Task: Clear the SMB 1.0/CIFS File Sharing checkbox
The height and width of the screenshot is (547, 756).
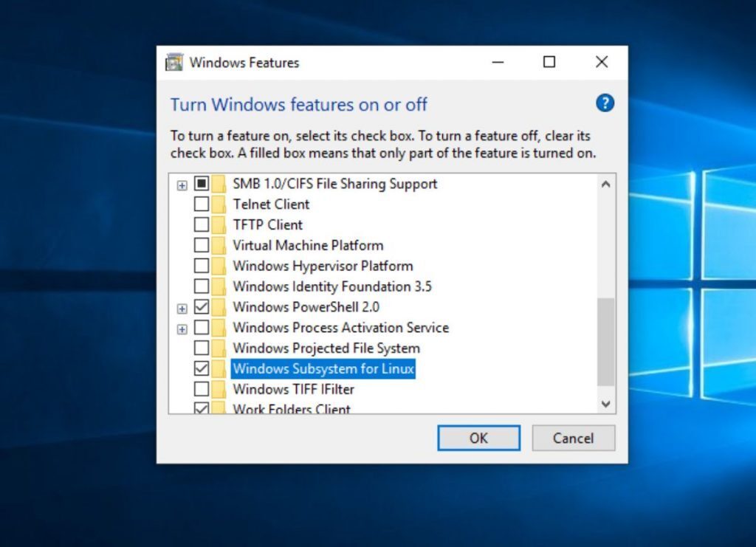Action: coord(200,184)
